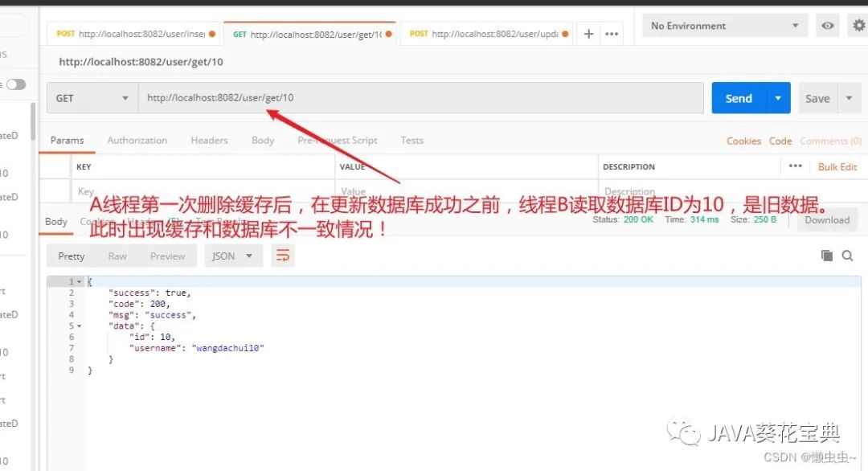Switch to the Headers request tab
This screenshot has height=471, width=868.
(x=209, y=140)
